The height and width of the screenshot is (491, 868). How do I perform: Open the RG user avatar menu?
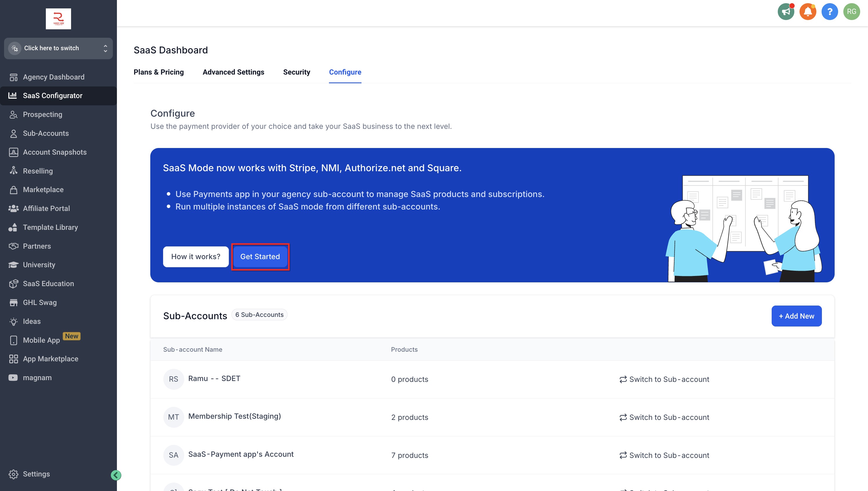[x=851, y=12]
